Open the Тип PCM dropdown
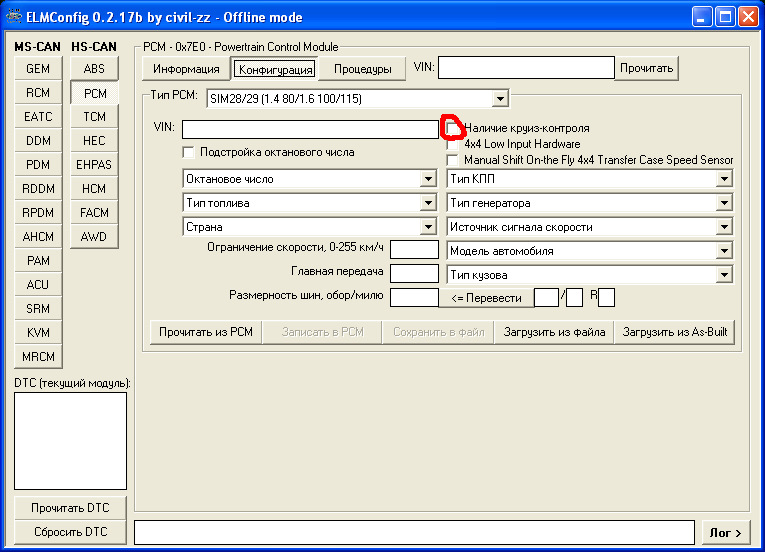 (500, 99)
